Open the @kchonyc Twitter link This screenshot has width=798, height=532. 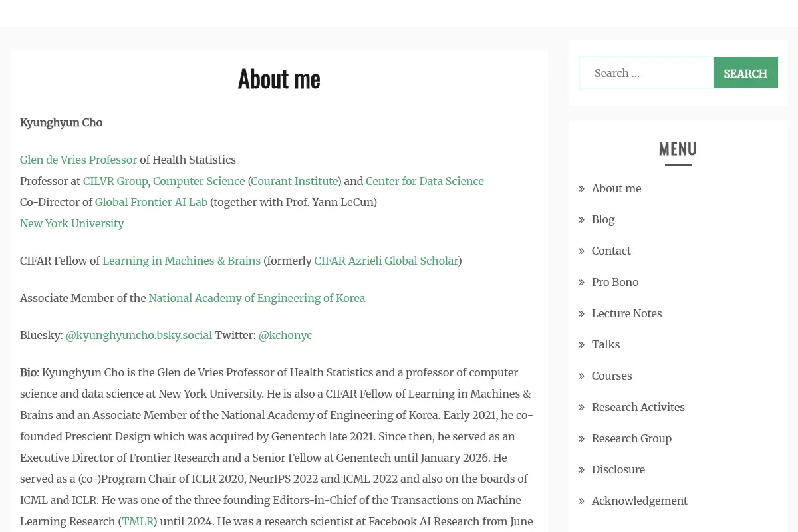285,335
